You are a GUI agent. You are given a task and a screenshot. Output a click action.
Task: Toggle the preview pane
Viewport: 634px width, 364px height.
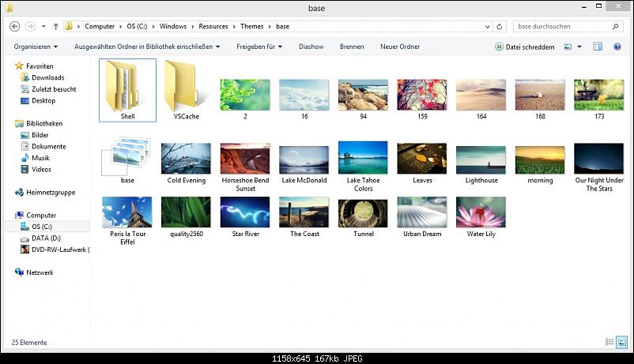[597, 47]
